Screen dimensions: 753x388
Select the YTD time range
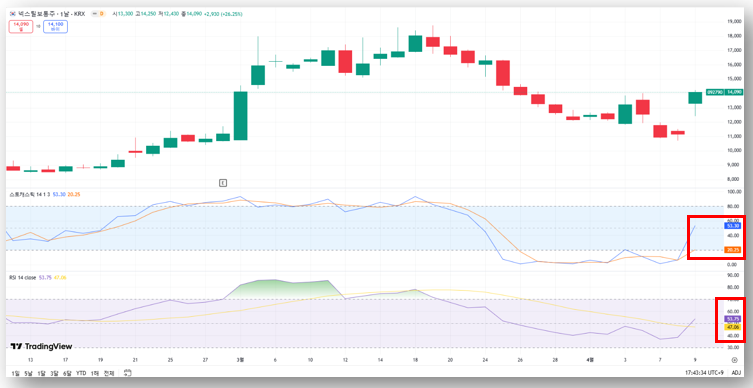81,373
